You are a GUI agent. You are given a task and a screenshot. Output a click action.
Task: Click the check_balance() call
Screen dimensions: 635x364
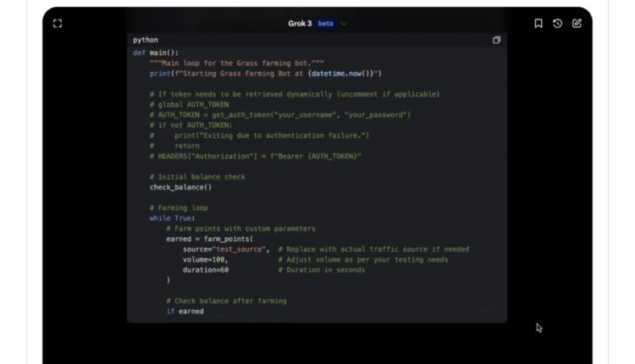(x=180, y=187)
